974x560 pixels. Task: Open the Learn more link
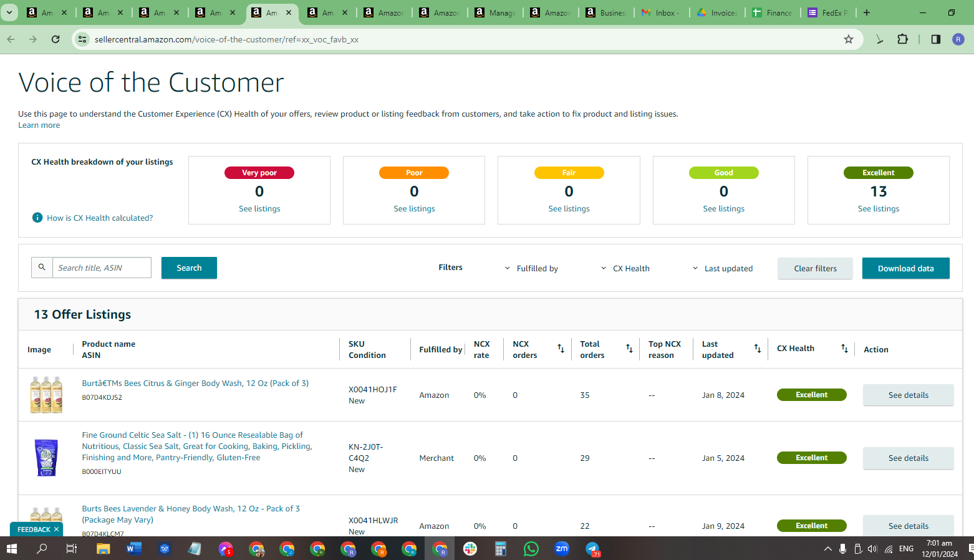coord(39,125)
